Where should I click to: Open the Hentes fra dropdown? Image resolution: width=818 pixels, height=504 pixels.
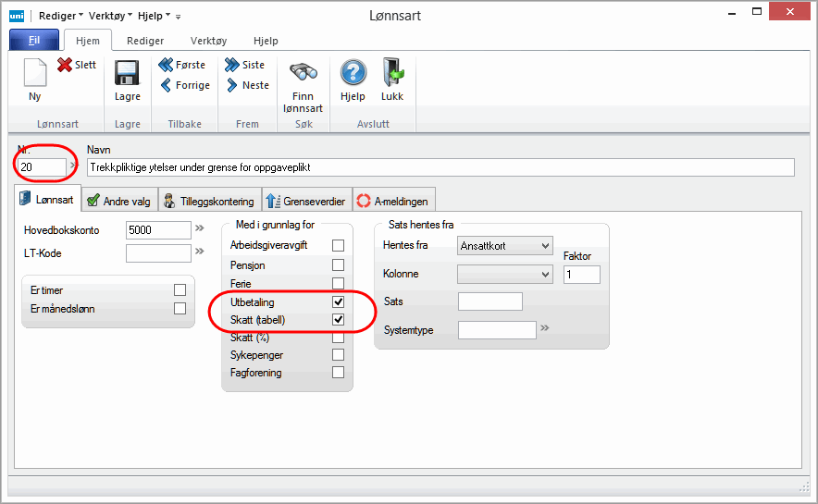click(x=505, y=245)
